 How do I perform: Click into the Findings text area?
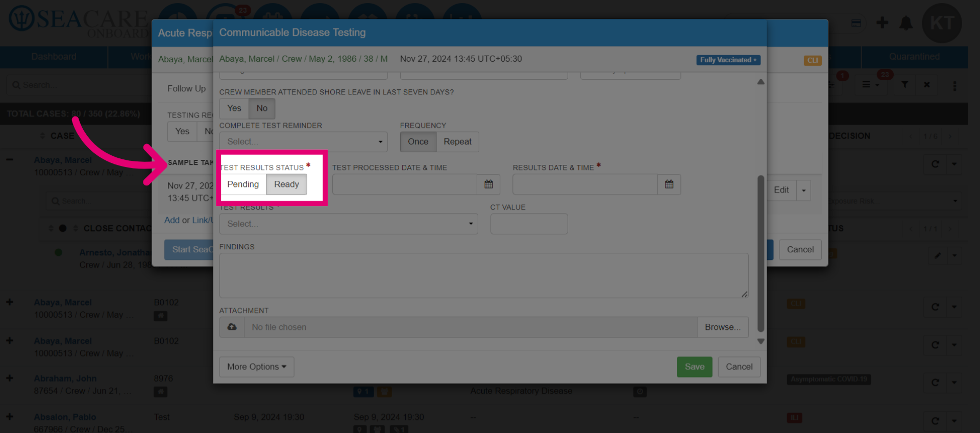[484, 275]
